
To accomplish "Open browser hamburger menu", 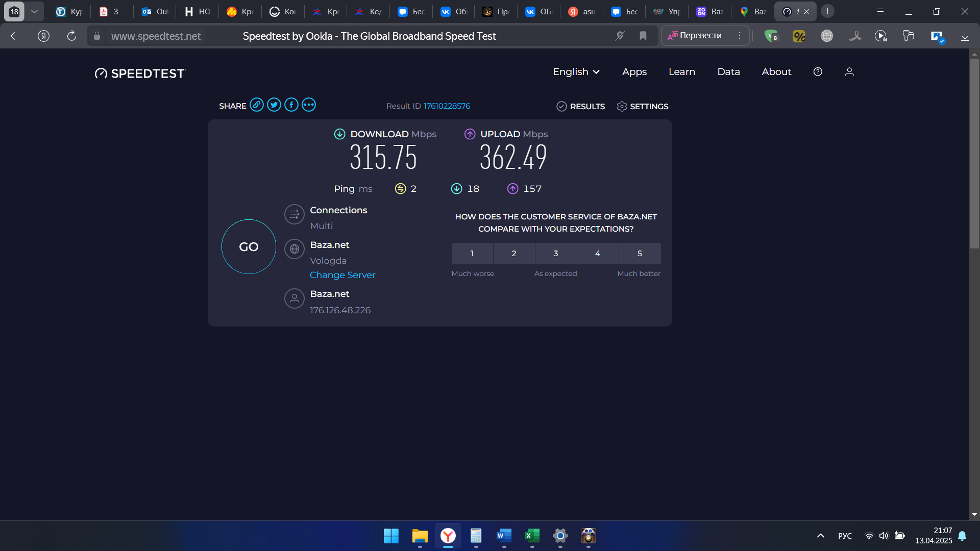I will (880, 11).
